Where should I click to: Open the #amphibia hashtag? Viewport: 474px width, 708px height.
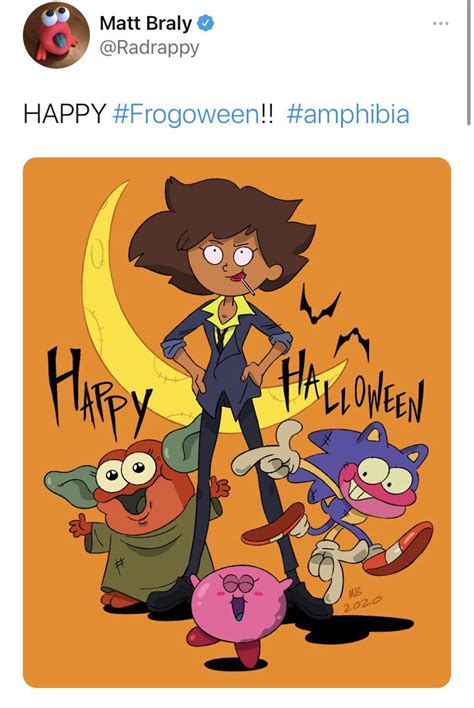coord(348,114)
